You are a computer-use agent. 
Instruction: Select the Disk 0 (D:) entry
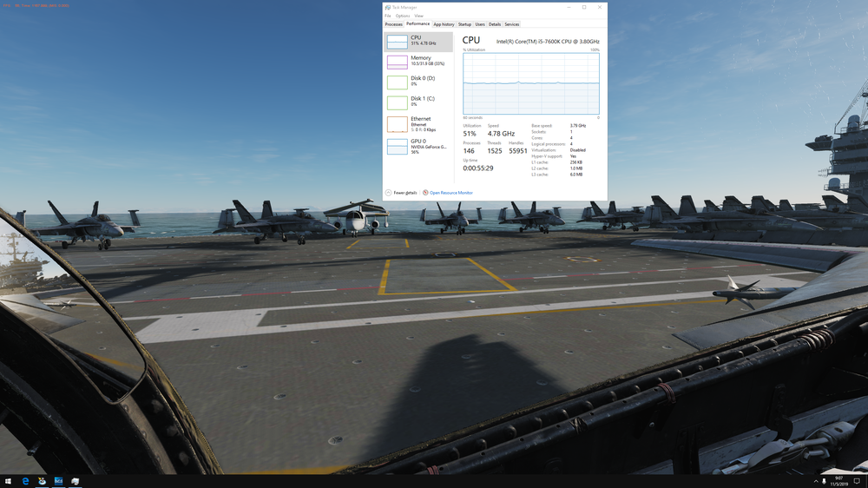coord(418,82)
